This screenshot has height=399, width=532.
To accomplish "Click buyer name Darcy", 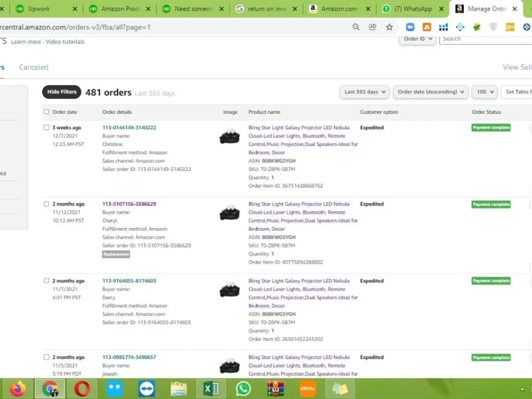I will pyautogui.click(x=109, y=297).
